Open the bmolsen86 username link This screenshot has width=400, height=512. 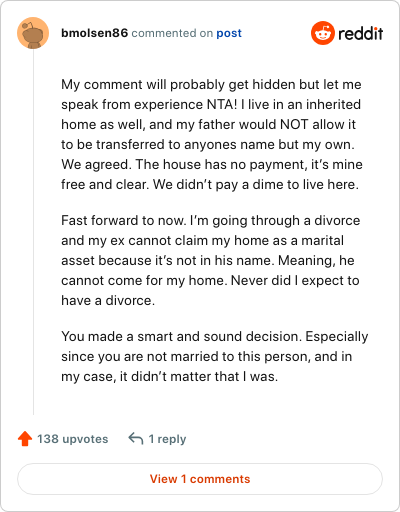click(95, 33)
